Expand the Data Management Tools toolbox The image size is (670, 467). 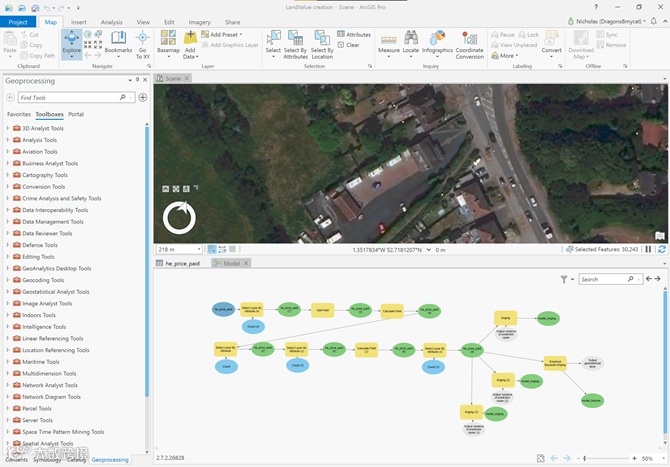tap(8, 221)
